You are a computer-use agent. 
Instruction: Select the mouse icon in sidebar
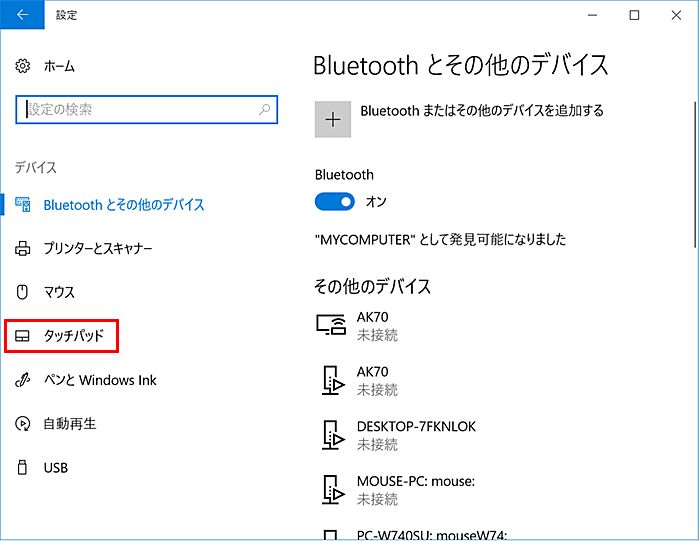(x=23, y=292)
